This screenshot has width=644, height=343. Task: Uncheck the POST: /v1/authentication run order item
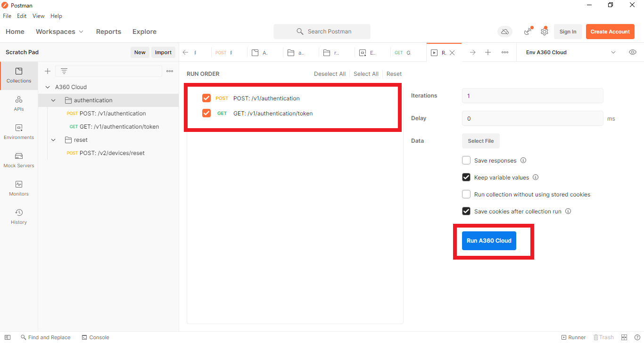tap(206, 98)
